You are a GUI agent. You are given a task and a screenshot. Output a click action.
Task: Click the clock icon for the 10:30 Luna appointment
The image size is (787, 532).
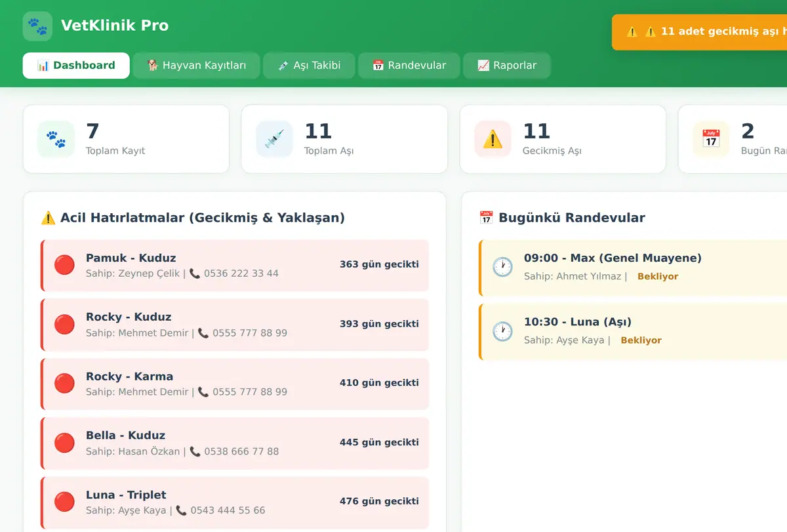pyautogui.click(x=502, y=331)
